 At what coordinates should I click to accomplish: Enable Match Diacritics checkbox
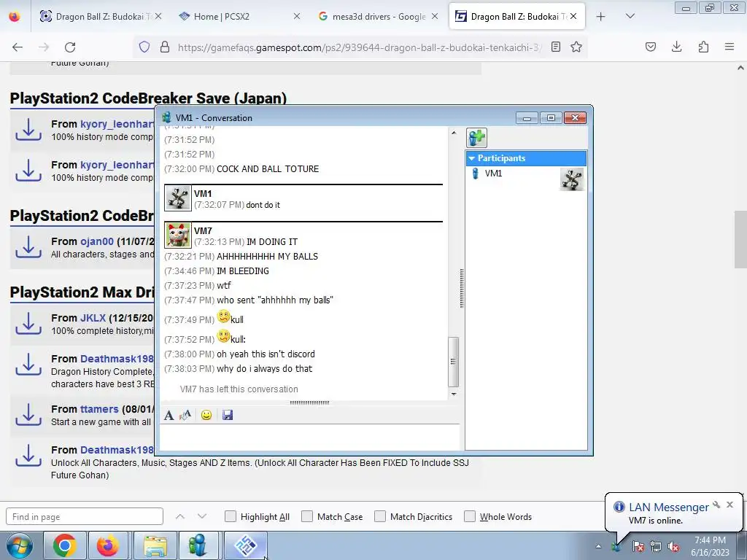click(x=379, y=516)
